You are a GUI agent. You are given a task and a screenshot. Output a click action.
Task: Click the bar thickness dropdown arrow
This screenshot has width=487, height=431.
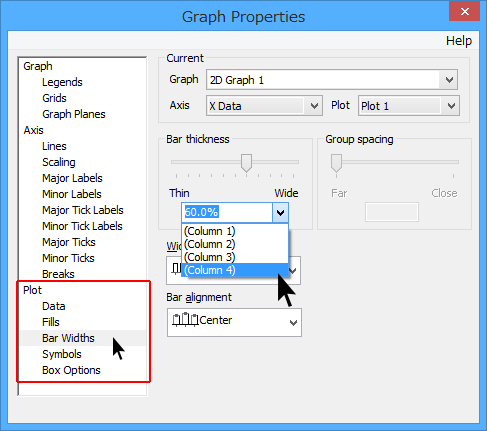click(280, 212)
